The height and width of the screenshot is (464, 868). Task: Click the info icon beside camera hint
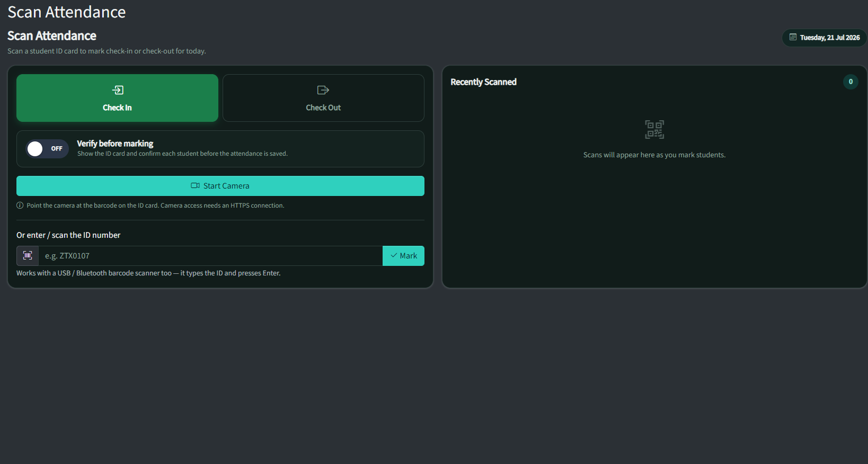(x=20, y=206)
